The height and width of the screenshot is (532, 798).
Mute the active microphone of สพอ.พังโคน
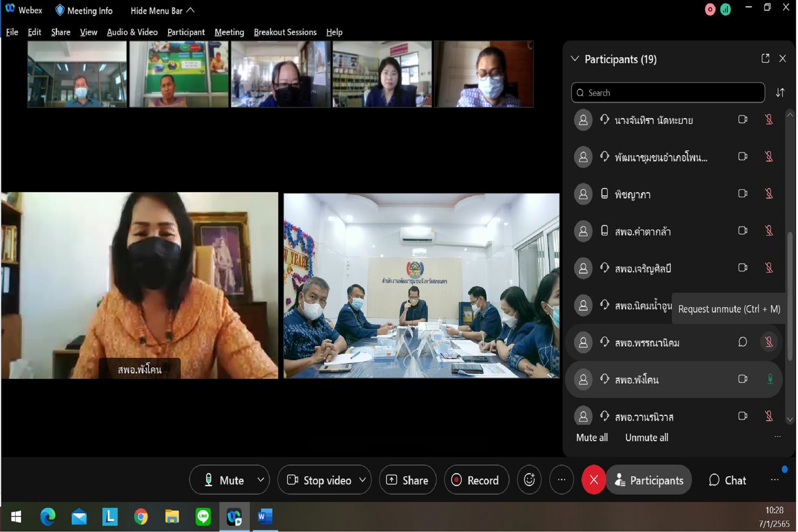point(770,379)
